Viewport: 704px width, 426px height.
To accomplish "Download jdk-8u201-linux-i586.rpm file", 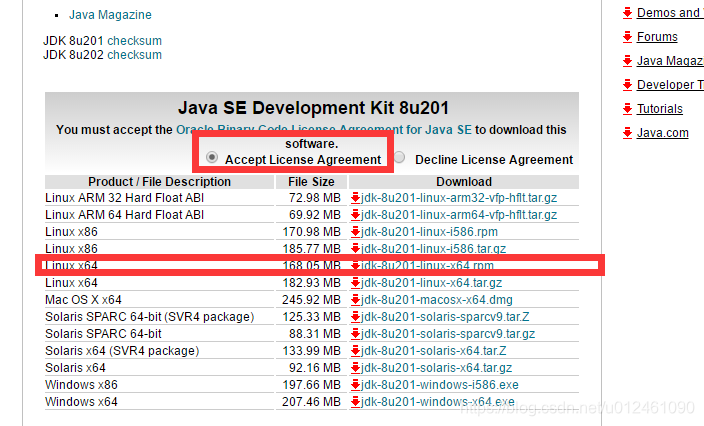I will 429,232.
